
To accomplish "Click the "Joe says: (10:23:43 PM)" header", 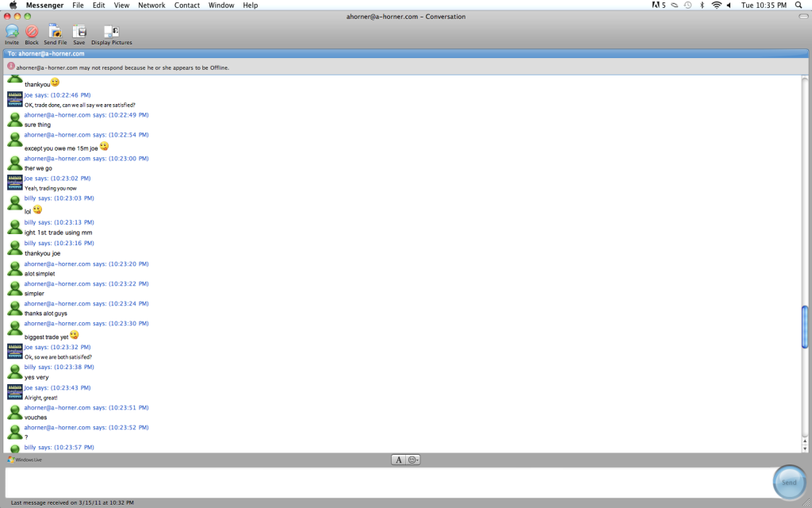I will 57,387.
